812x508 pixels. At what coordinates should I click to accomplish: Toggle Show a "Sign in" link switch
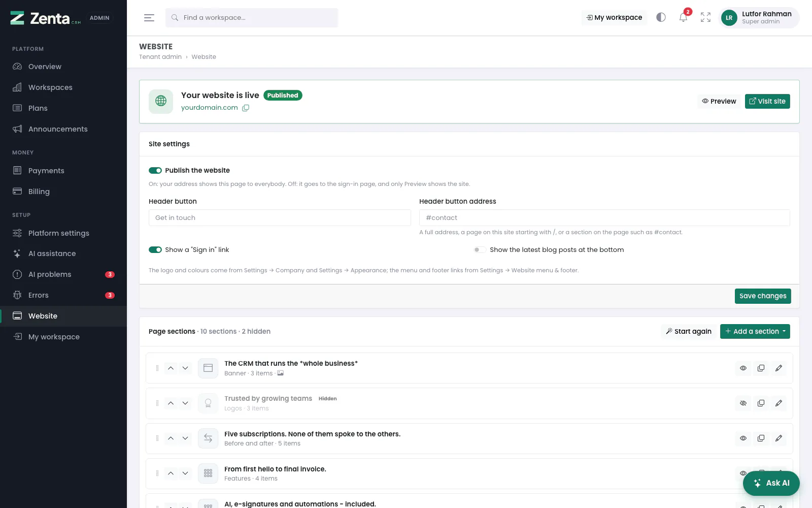(155, 250)
